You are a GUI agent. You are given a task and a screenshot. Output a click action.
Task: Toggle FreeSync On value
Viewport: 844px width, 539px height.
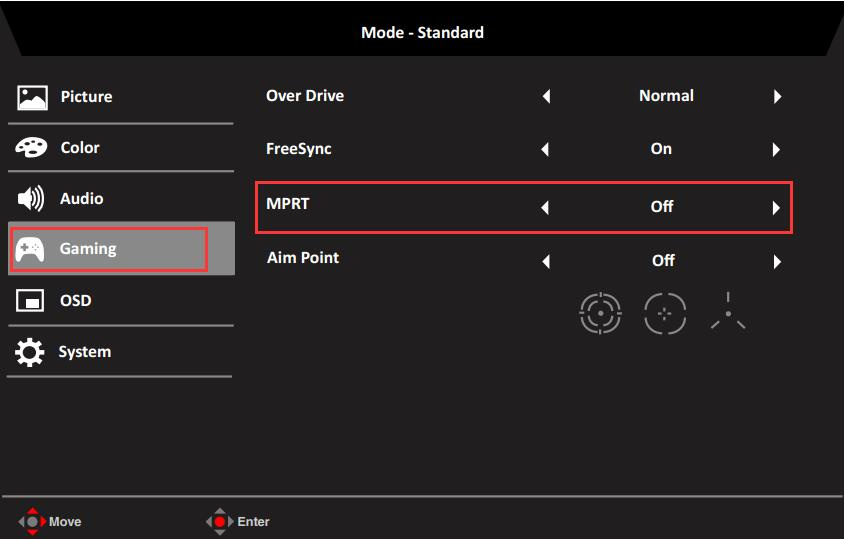tap(661, 149)
